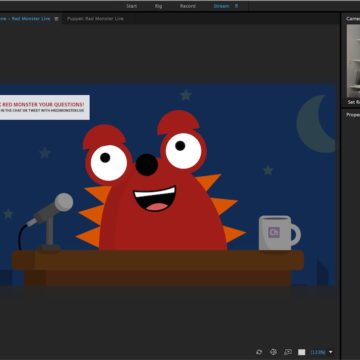Viewport: 360px width, 360px height.
Task: Switch to the Start workspace
Action: pyautogui.click(x=131, y=6)
